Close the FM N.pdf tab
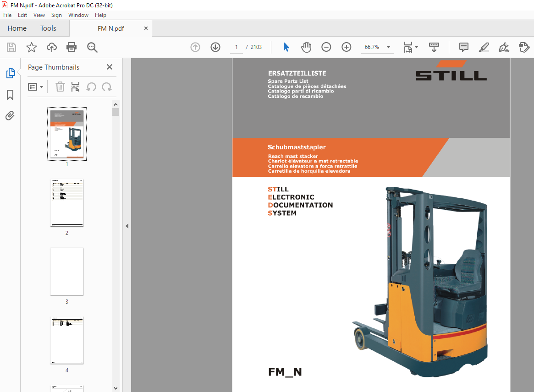Screen dimensions: 534x392 pyautogui.click(x=146, y=28)
